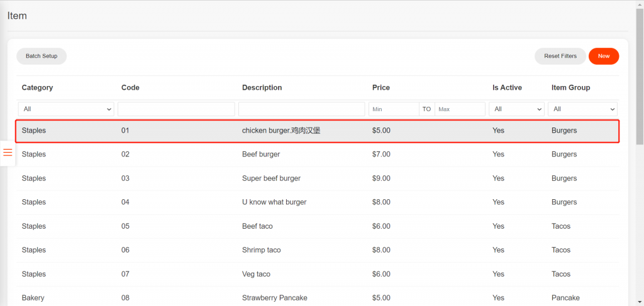
Task: Open the Category filter dropdown
Action: [x=67, y=109]
